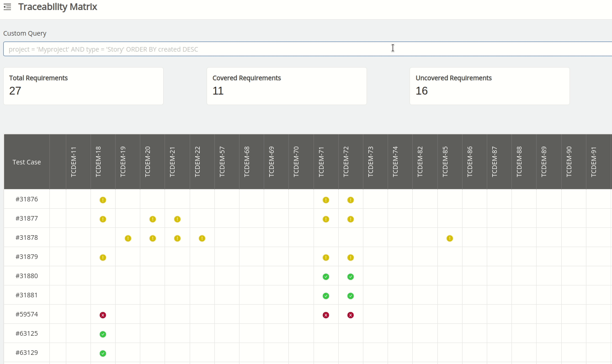Collapse the sidebar menu icon beside Traceability Matrix
This screenshot has width=612, height=364.
tap(7, 7)
